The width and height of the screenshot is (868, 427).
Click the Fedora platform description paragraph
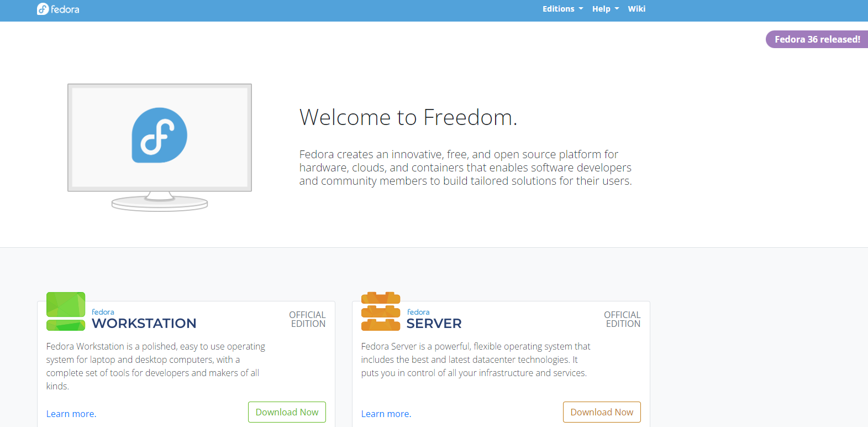[465, 168]
